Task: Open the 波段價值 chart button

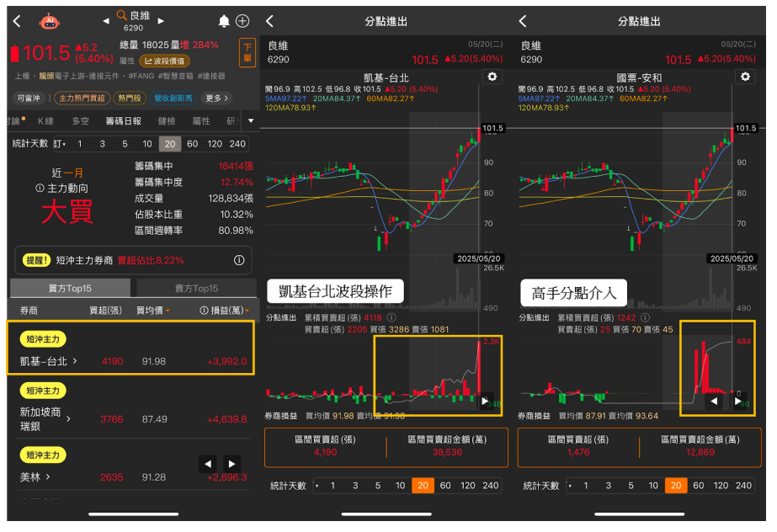Action: pos(164,61)
